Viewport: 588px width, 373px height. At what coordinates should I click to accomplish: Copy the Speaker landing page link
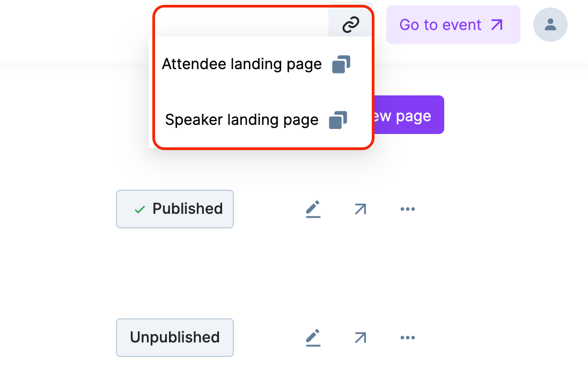pos(338,120)
